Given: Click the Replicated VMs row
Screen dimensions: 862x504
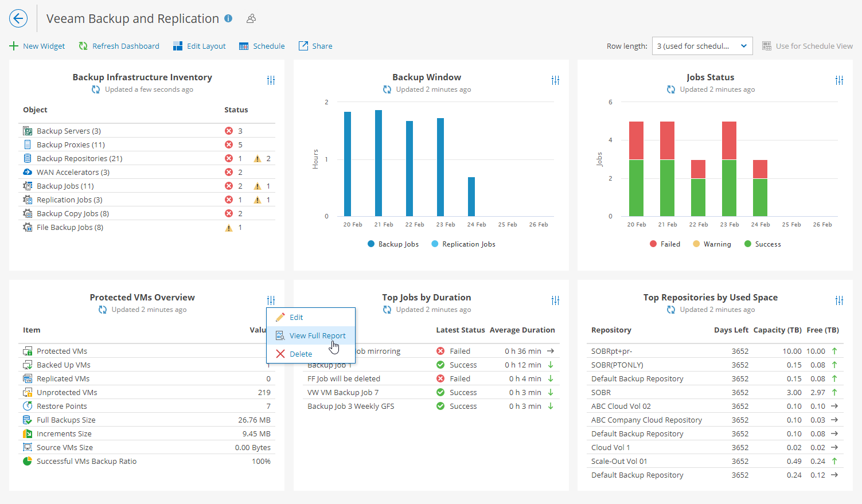Looking at the screenshot, I should click(x=147, y=378).
